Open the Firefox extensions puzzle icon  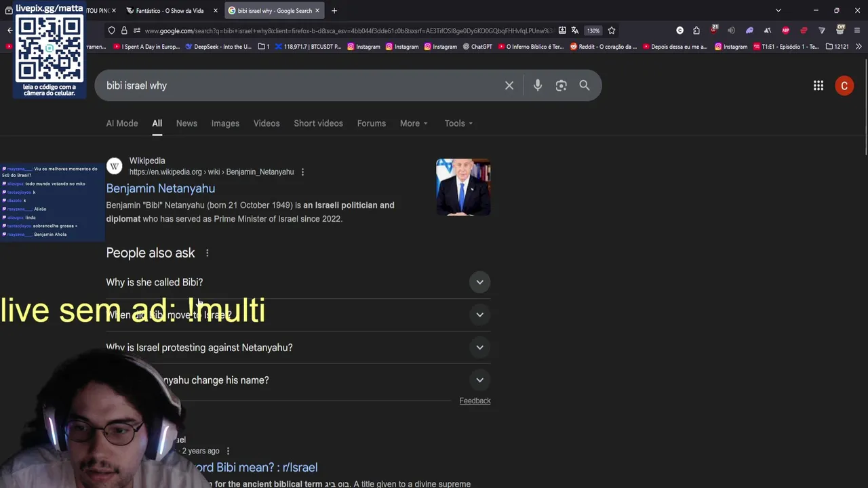tap(696, 30)
